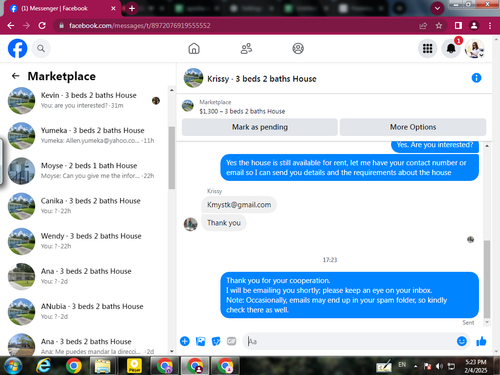Open conversation information icon
500x375 pixels.
[x=476, y=78]
